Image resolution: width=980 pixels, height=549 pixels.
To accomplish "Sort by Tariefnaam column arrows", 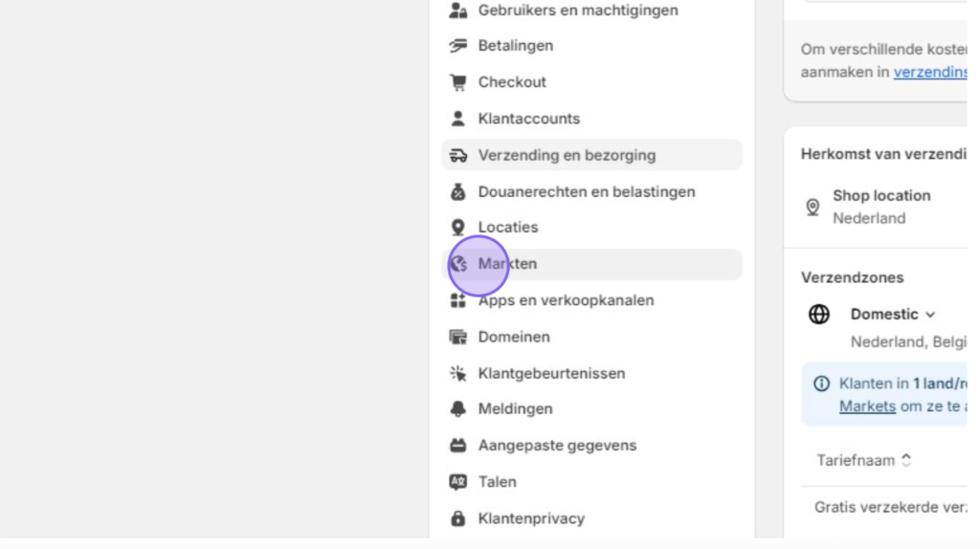I will (x=906, y=460).
